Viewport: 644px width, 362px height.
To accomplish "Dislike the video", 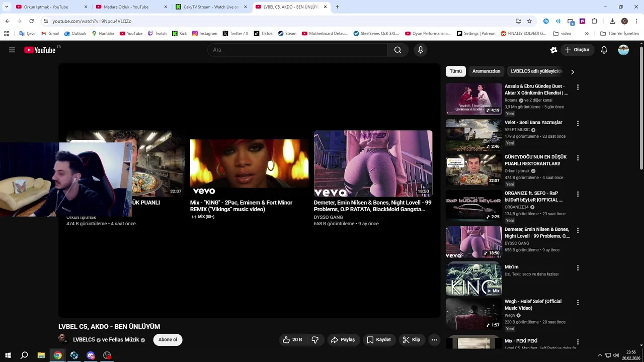I will click(315, 340).
